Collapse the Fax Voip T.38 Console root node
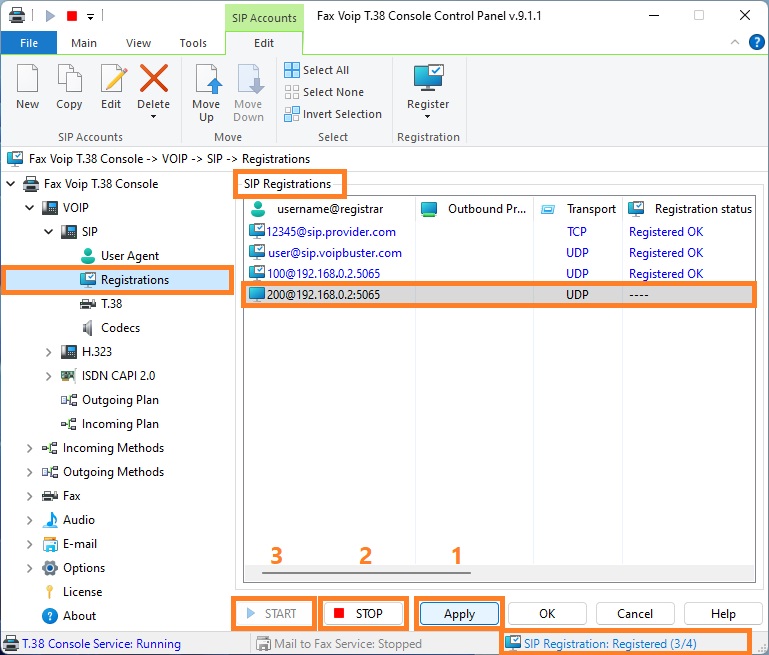This screenshot has width=769, height=655. (11, 184)
